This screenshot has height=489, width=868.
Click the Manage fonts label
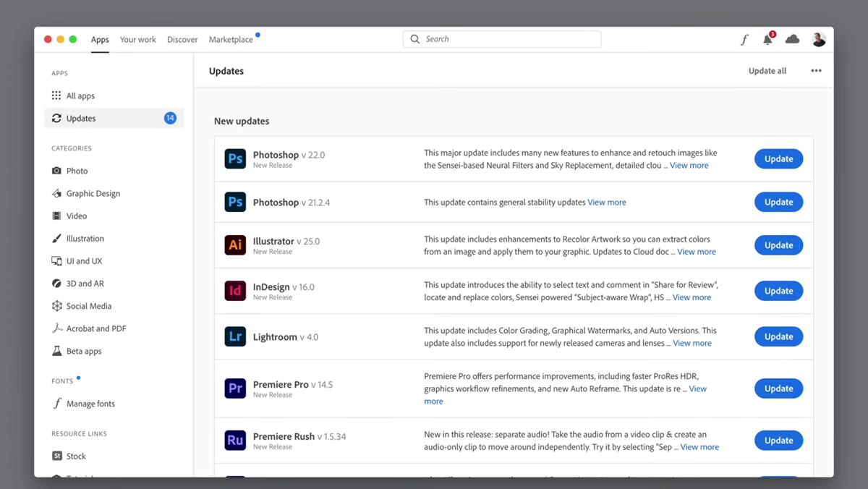pyautogui.click(x=90, y=404)
